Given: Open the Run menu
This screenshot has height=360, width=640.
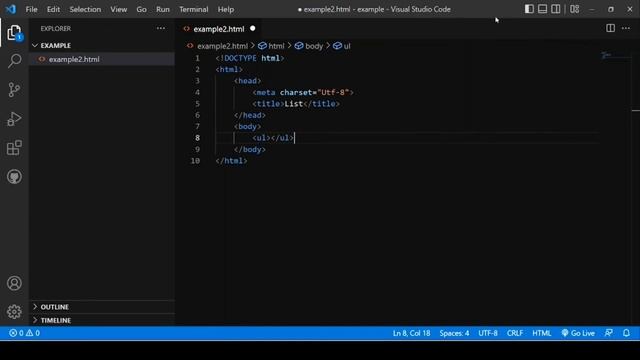Looking at the screenshot, I should (x=162, y=9).
